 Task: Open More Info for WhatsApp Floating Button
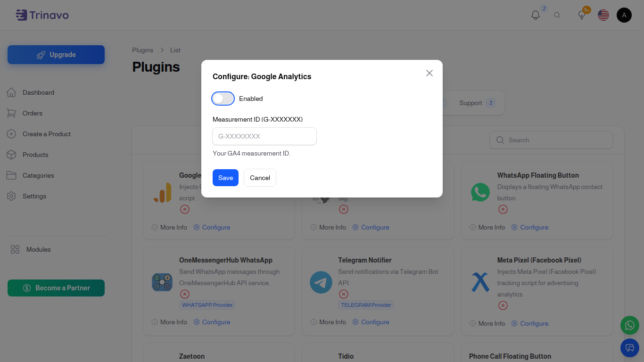click(487, 227)
